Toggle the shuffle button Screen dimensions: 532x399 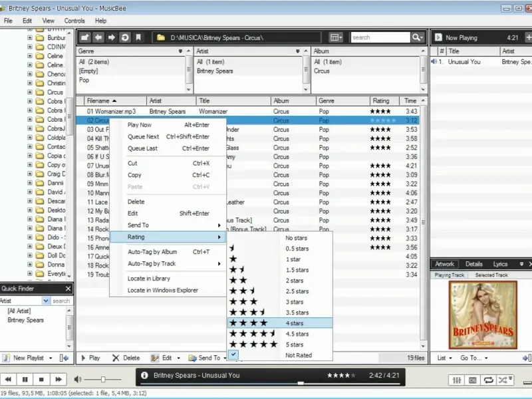pyautogui.click(x=505, y=380)
